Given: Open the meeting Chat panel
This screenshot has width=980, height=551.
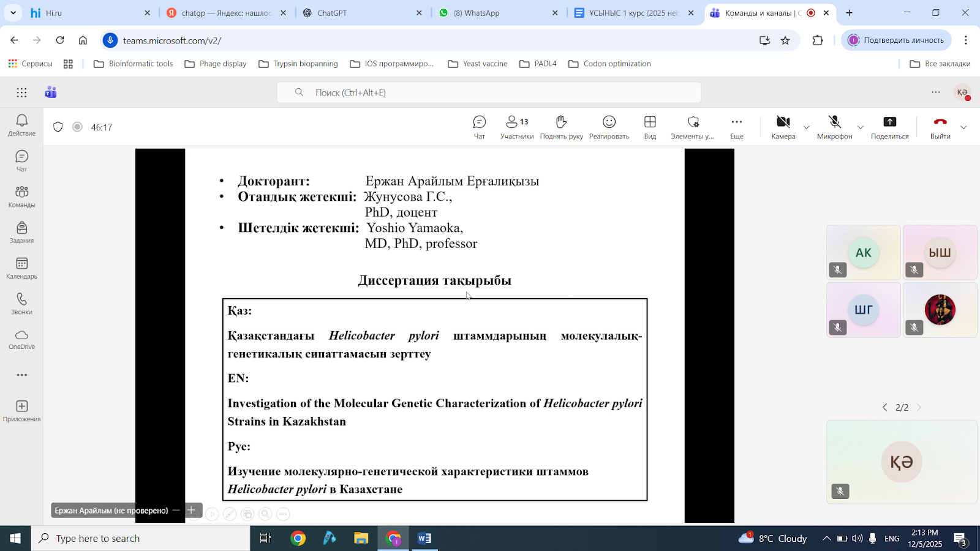Looking at the screenshot, I should (479, 127).
